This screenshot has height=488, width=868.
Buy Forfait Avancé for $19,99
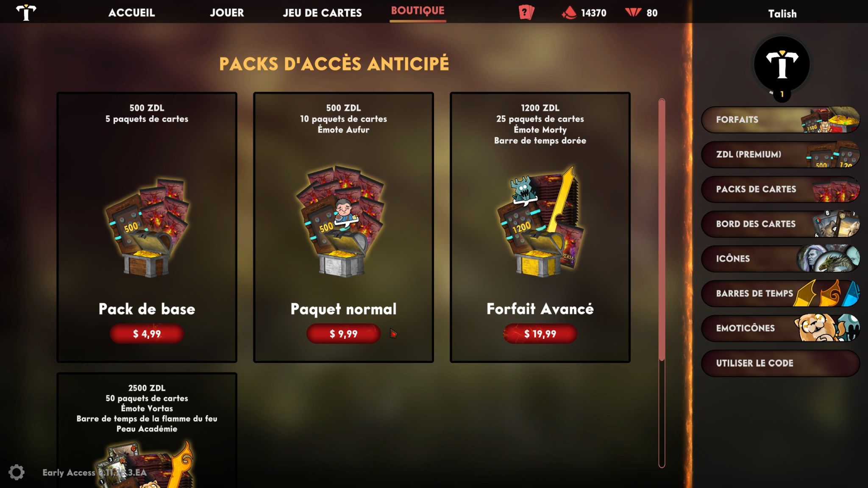(x=540, y=334)
